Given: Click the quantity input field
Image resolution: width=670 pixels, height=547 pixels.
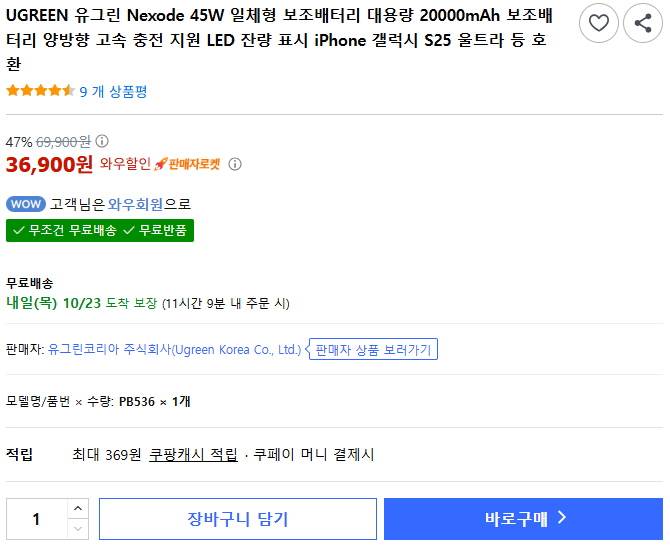Looking at the screenshot, I should pos(37,519).
